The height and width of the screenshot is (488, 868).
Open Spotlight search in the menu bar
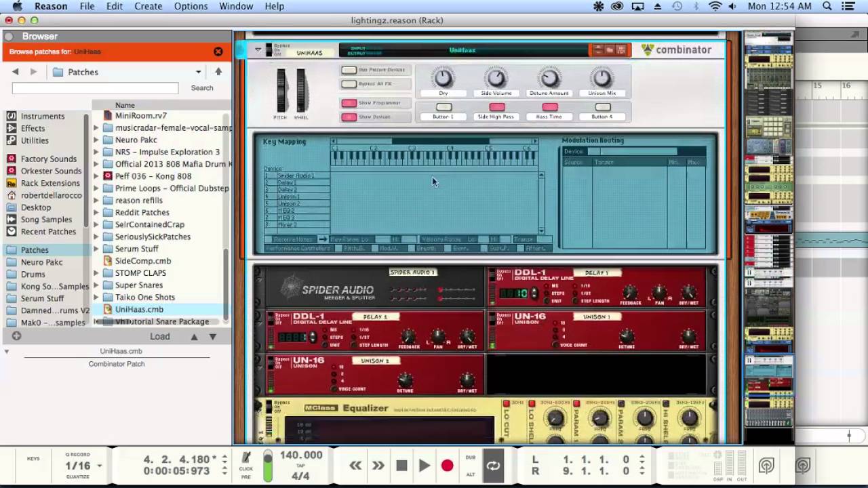point(827,6)
